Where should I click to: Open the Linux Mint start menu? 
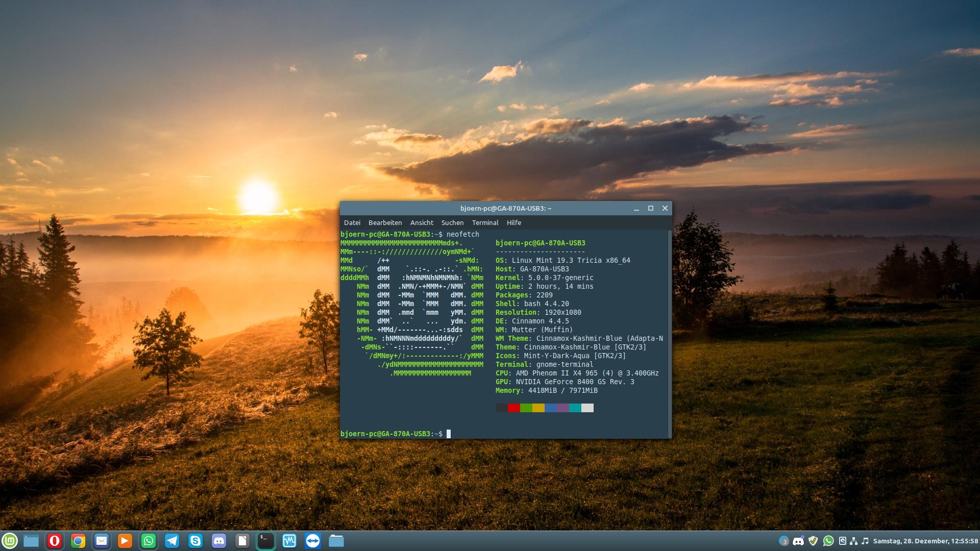[x=10, y=541]
